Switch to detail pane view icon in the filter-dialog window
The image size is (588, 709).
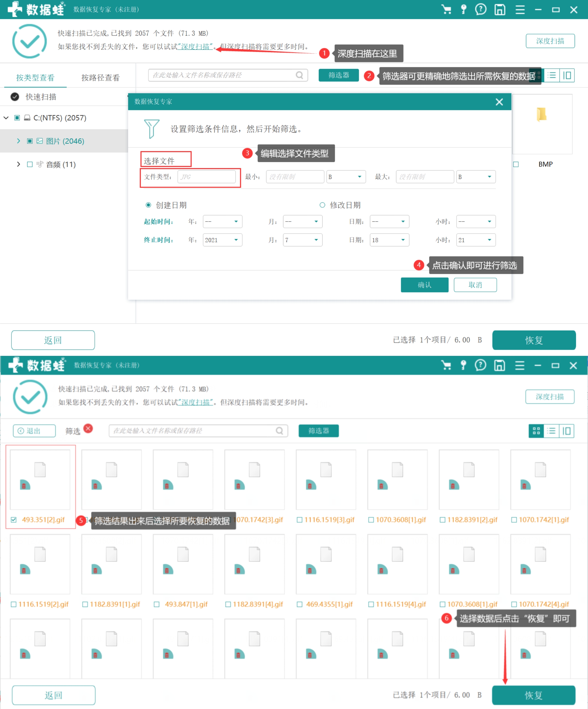567,75
